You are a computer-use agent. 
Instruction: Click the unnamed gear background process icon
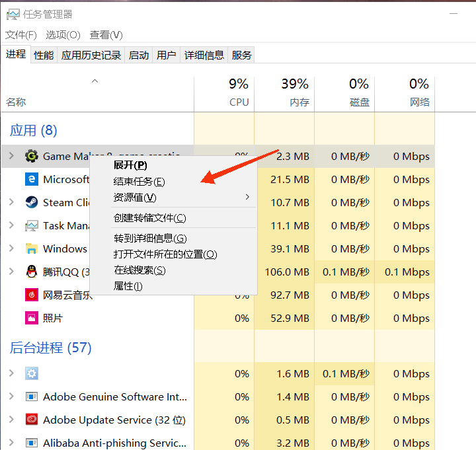32,373
